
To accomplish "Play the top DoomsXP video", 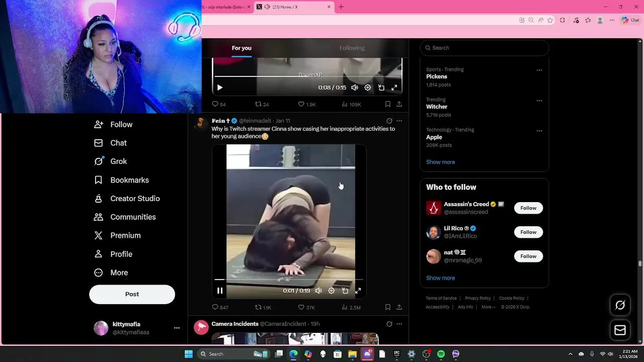I will [x=220, y=87].
